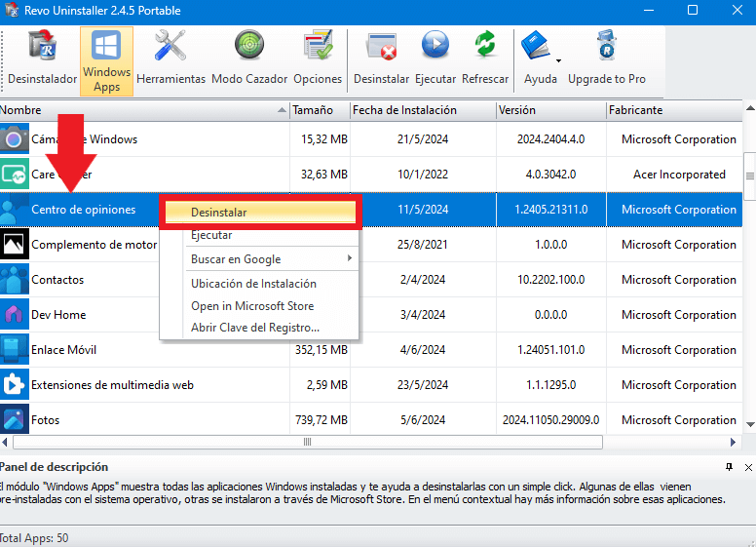Click the 1.24051.101.0 version cell

click(551, 350)
